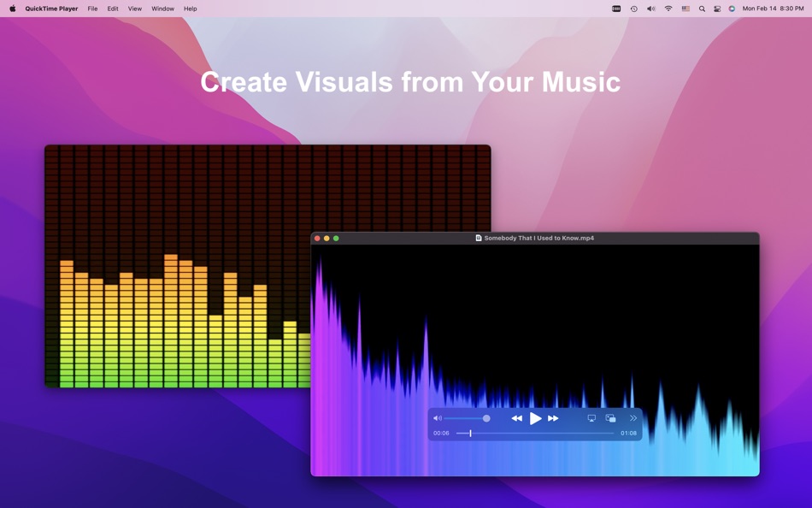Close the QuickTime video window
Screen dimensions: 812x508
point(317,239)
